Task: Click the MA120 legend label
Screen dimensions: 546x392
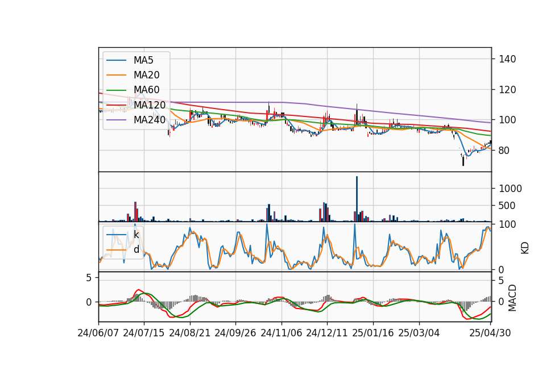Action: tap(150, 105)
